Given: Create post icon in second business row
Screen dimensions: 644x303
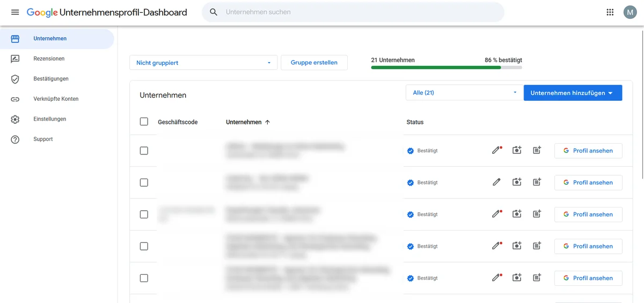Looking at the screenshot, I should (x=537, y=182).
